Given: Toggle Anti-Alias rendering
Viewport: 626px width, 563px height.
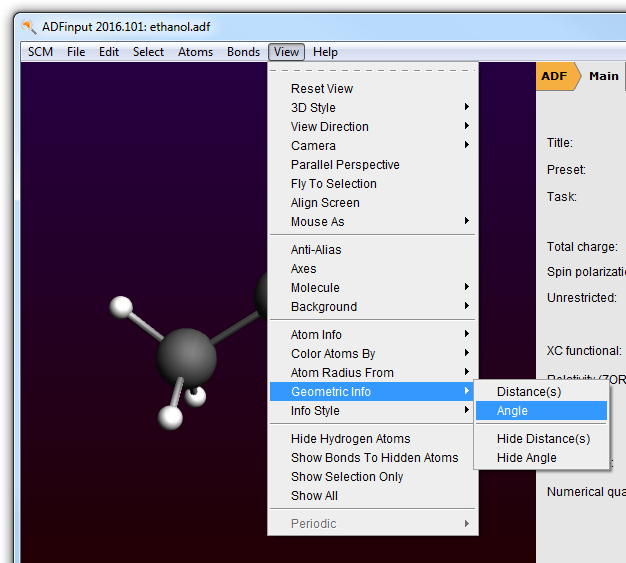Looking at the screenshot, I should [372, 250].
